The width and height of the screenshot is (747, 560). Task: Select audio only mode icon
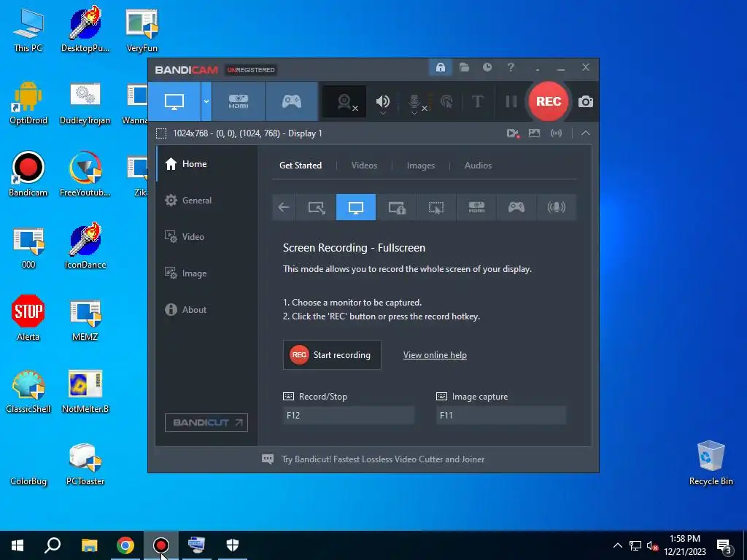click(556, 207)
